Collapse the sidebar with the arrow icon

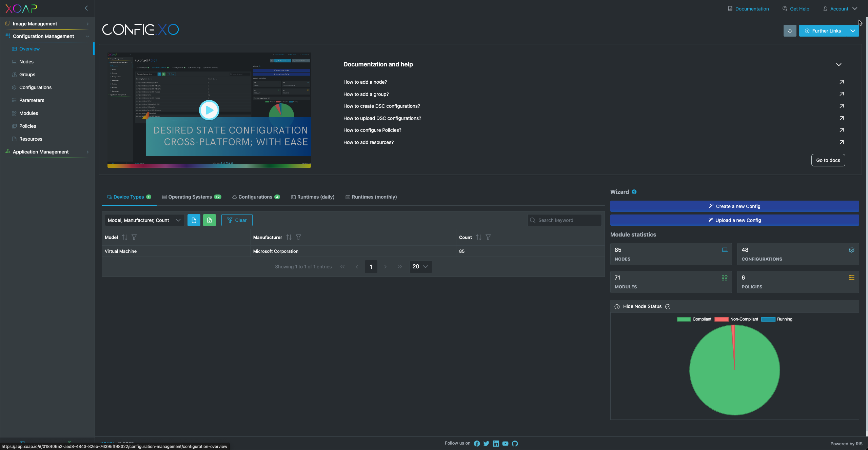coord(86,8)
